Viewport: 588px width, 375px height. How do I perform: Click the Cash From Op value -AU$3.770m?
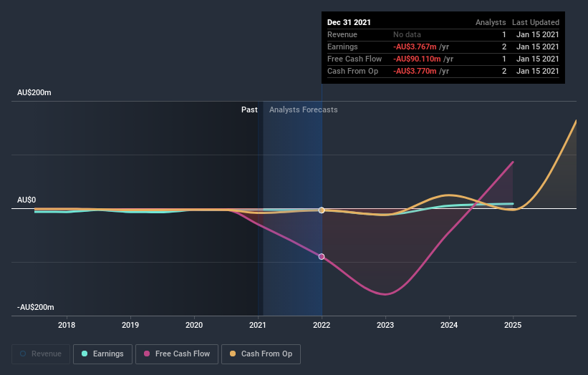[x=415, y=71]
